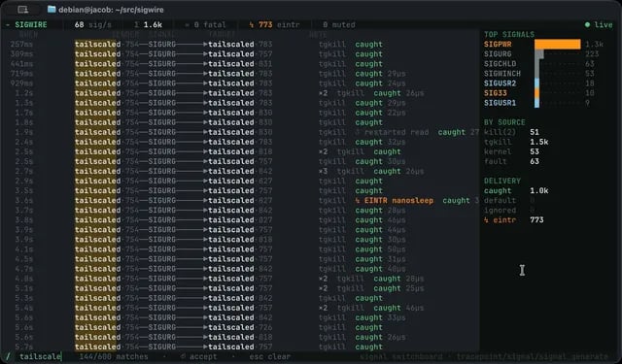Click the BY SOURCE panel heading

tap(504, 122)
